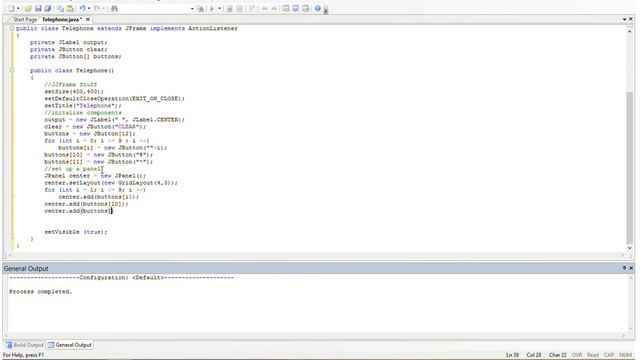
Task: Click the Build file icon beside Run dropdown
Action: tap(229, 9)
